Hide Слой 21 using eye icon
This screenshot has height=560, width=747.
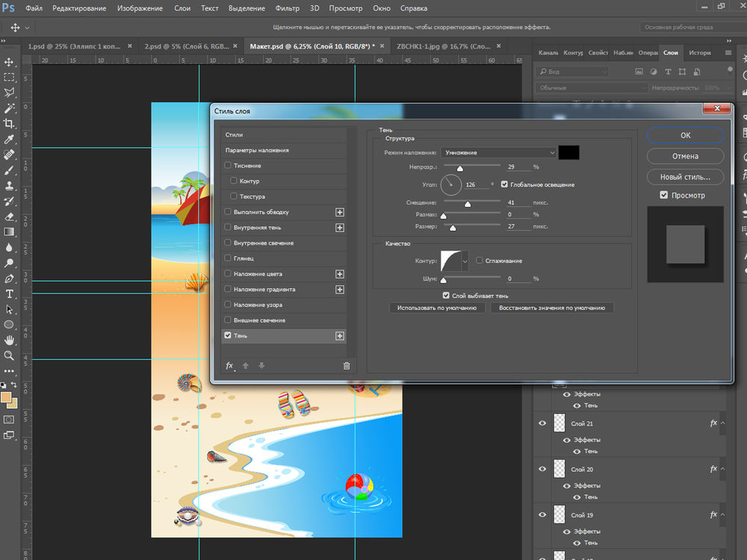coord(543,423)
